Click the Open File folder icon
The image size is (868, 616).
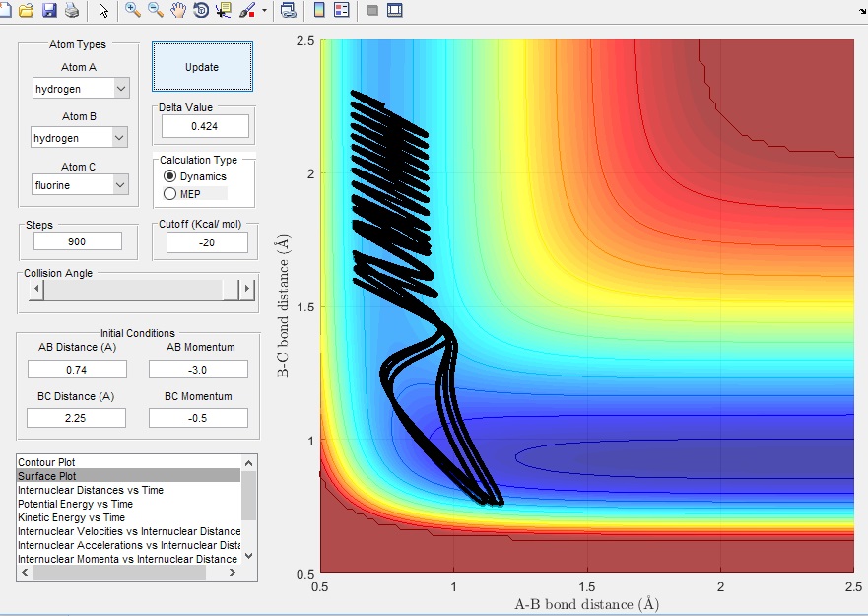coord(27,11)
